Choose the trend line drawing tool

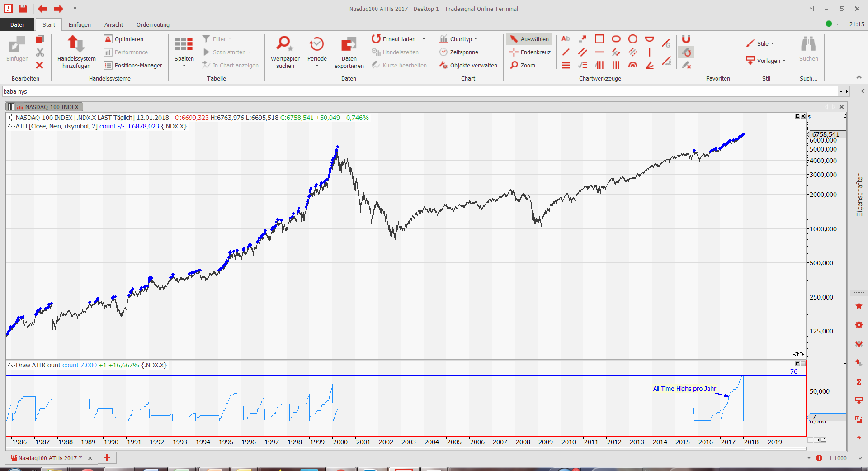[566, 52]
